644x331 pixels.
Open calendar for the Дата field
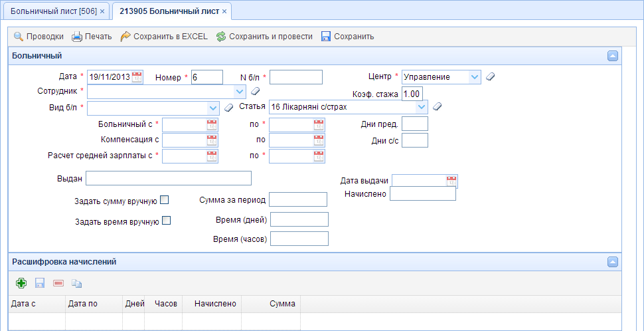coord(137,77)
